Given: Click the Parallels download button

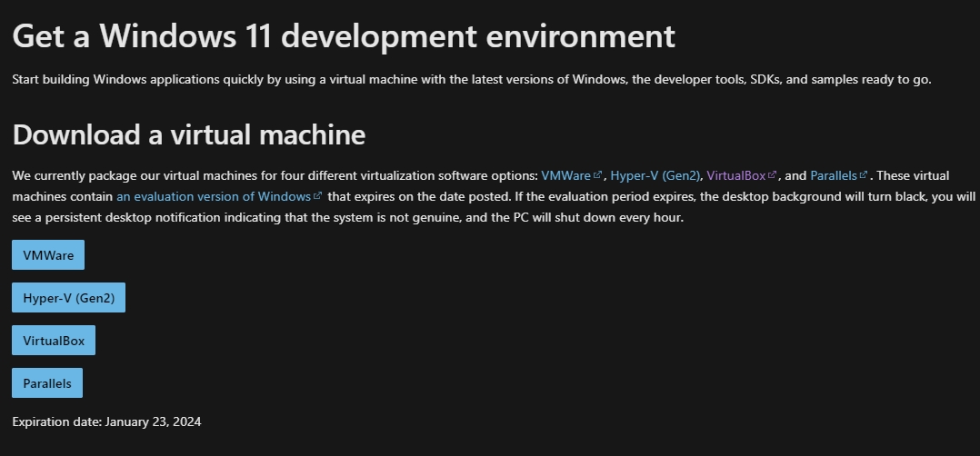Looking at the screenshot, I should coord(47,383).
